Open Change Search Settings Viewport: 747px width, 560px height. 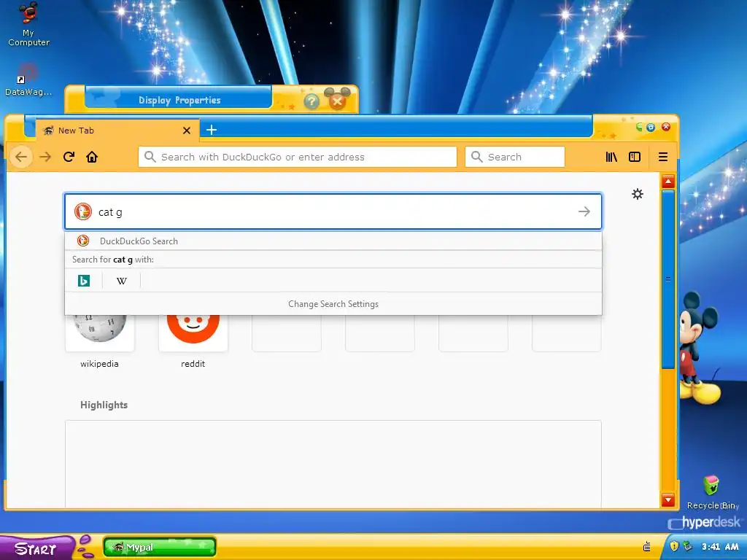[333, 304]
